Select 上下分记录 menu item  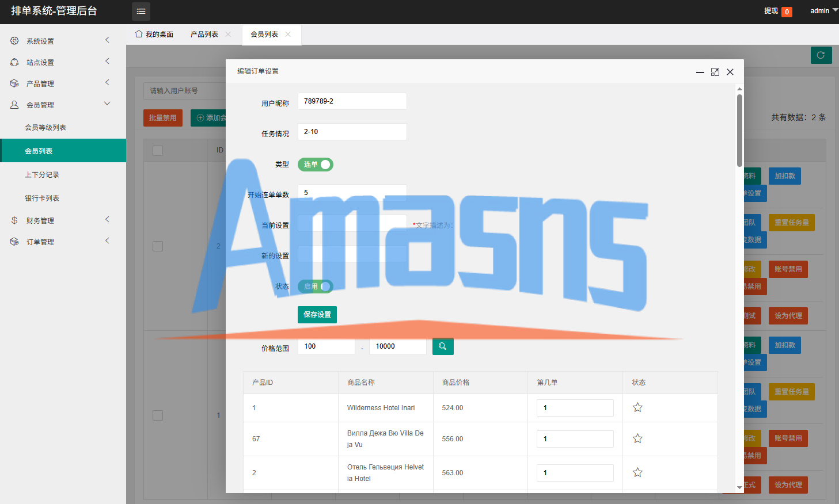(x=42, y=175)
